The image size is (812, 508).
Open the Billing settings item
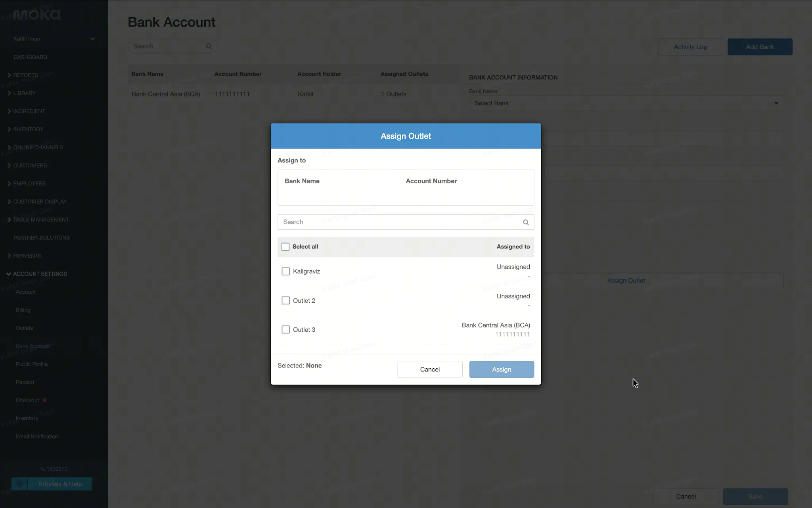point(23,310)
